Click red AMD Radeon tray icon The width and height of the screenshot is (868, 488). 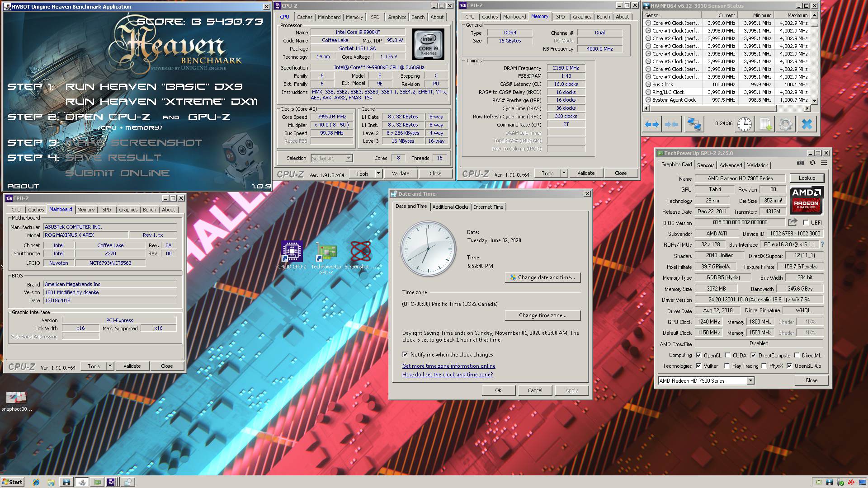(x=851, y=482)
